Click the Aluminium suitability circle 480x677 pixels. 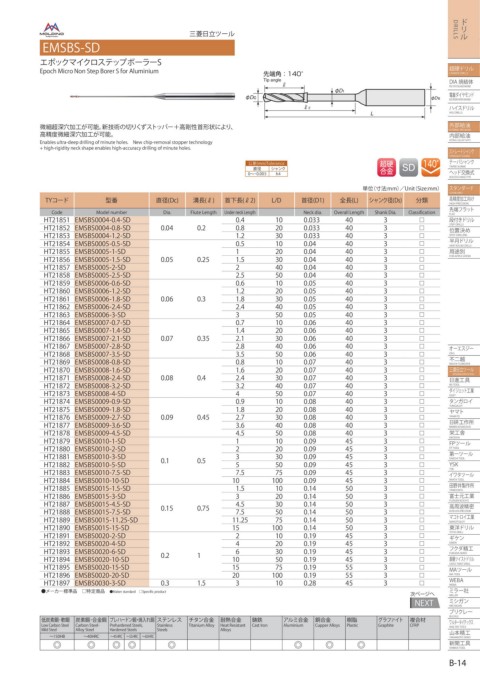pyautogui.click(x=297, y=645)
